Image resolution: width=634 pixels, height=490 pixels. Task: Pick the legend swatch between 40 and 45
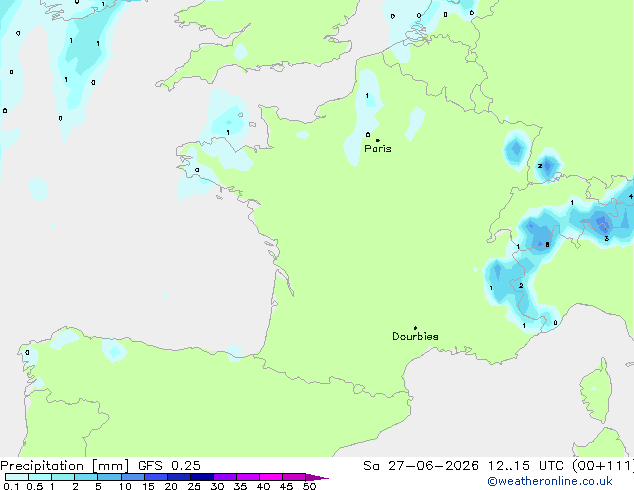tap(271, 477)
